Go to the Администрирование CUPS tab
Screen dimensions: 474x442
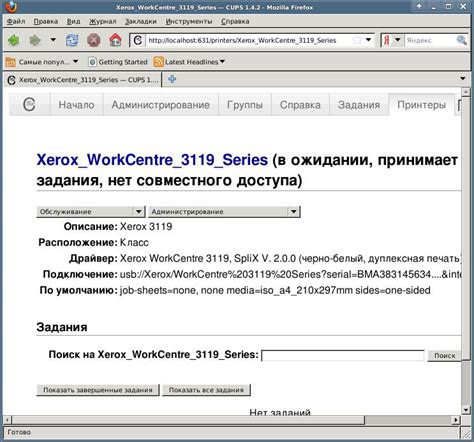(161, 105)
